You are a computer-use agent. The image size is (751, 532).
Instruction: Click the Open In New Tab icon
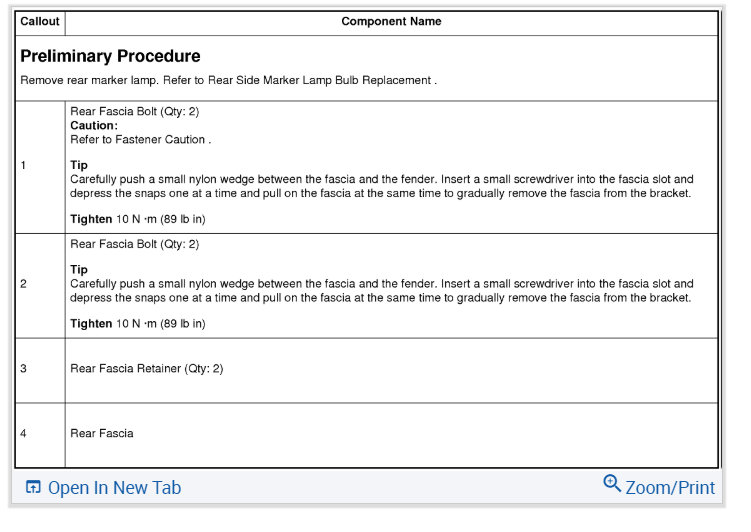[x=33, y=488]
